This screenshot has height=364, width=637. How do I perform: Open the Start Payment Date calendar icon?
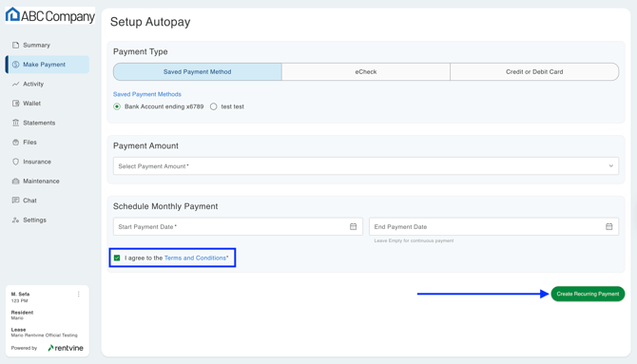coord(353,227)
